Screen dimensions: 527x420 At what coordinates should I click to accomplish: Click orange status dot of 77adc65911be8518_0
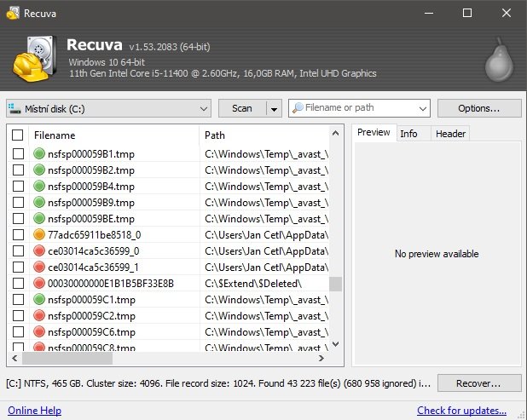(x=39, y=234)
